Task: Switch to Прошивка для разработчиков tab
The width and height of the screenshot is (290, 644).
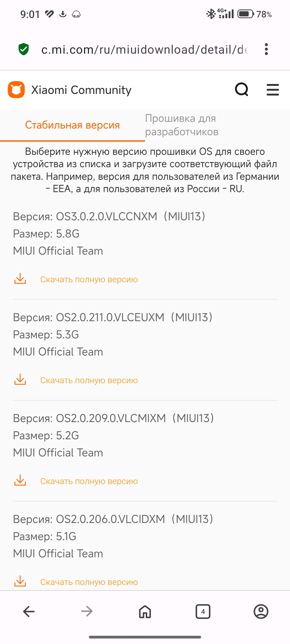Action: coord(182,125)
